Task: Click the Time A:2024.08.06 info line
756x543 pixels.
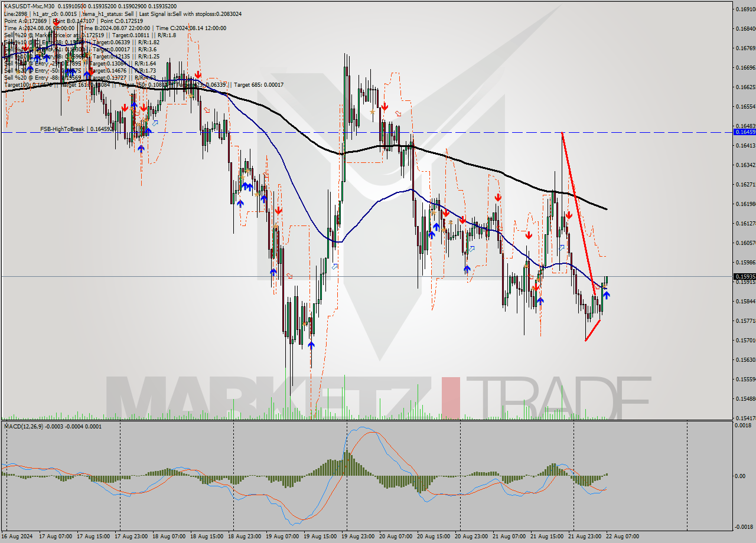Action: (x=39, y=28)
